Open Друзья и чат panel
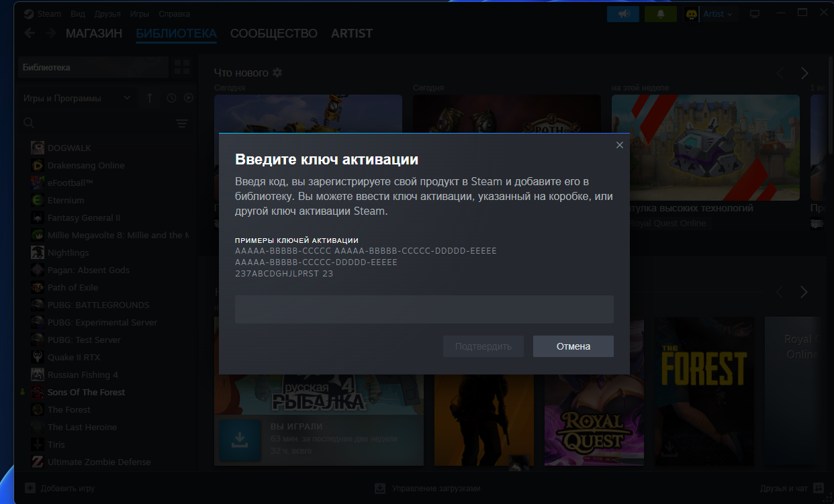This screenshot has width=834, height=504. pyautogui.click(x=792, y=488)
